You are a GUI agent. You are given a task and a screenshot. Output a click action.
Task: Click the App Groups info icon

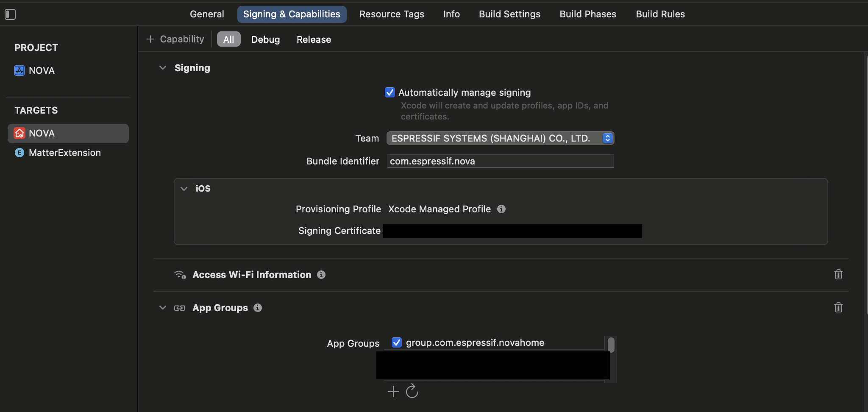258,308
